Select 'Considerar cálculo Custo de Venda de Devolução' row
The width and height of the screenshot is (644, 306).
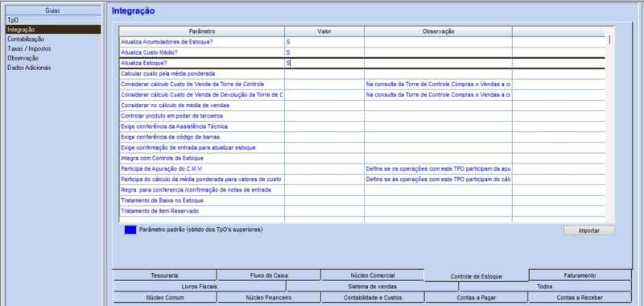click(x=202, y=95)
